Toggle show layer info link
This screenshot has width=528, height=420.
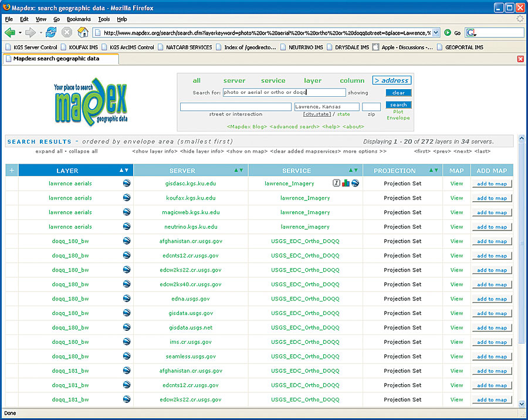coord(155,151)
